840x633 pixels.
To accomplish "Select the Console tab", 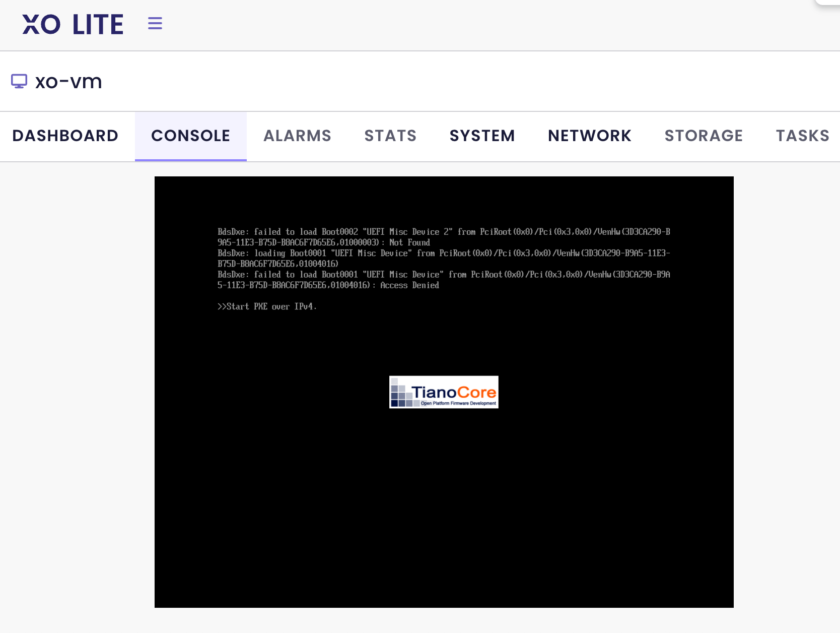I will (191, 136).
